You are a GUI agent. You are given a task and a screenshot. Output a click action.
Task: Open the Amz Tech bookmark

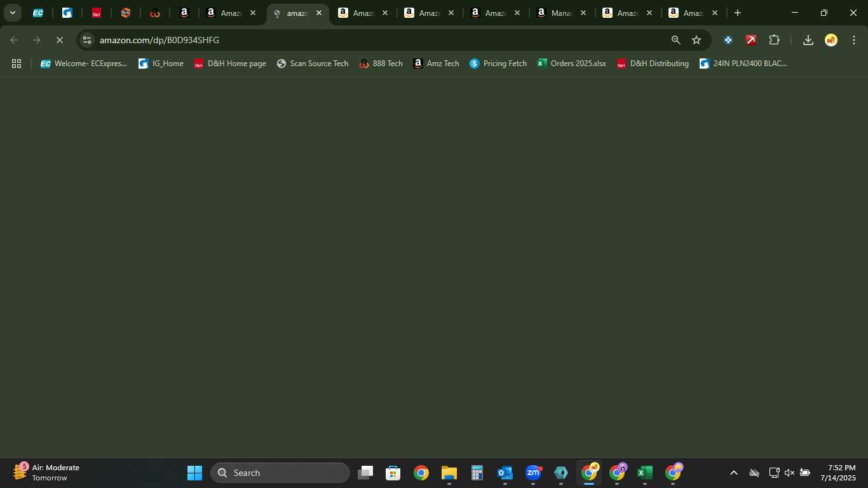click(x=437, y=64)
